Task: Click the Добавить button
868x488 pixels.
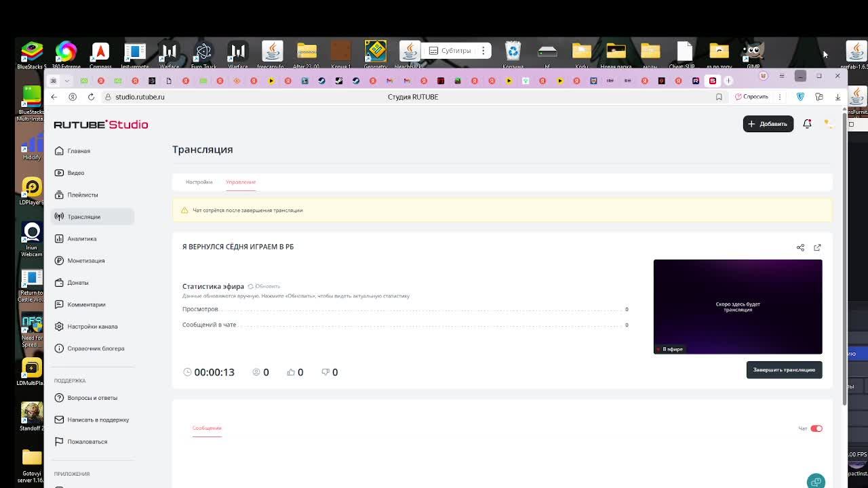Action: click(768, 124)
